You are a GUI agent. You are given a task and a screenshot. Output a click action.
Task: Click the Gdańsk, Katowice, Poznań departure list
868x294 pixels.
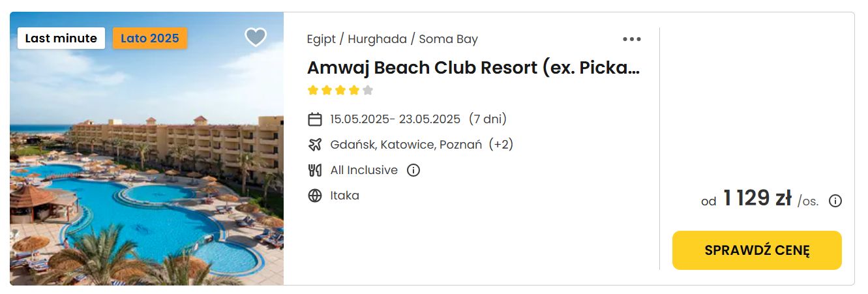pos(406,145)
